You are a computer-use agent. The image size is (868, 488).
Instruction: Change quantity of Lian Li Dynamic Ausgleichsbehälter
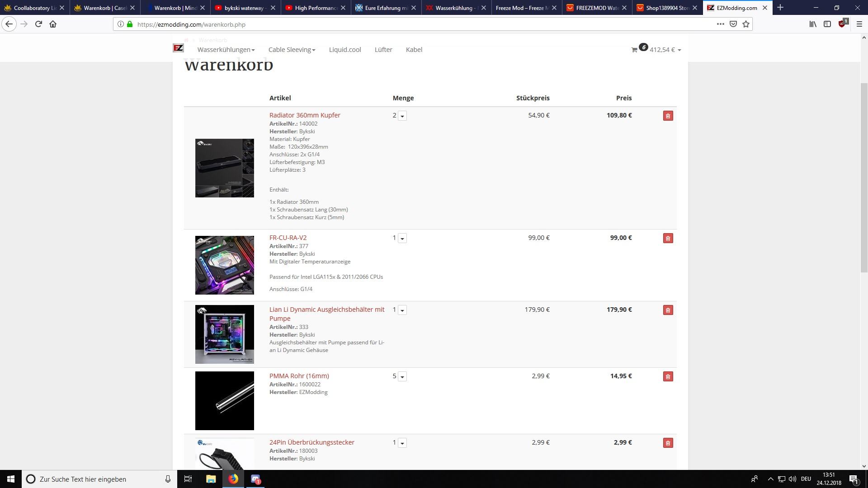(402, 310)
